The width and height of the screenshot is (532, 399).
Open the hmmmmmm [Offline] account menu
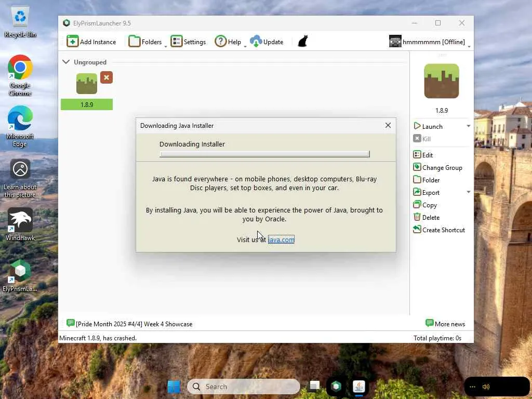coord(430,42)
